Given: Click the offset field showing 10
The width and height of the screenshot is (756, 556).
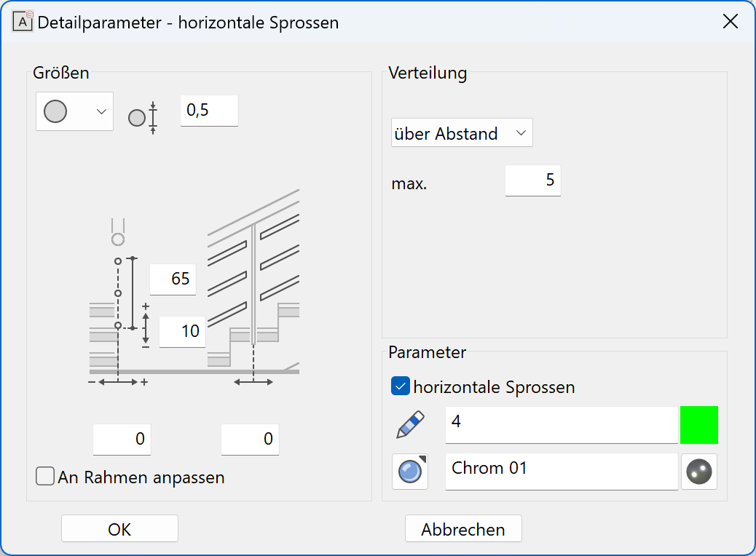Looking at the screenshot, I should point(182,331).
